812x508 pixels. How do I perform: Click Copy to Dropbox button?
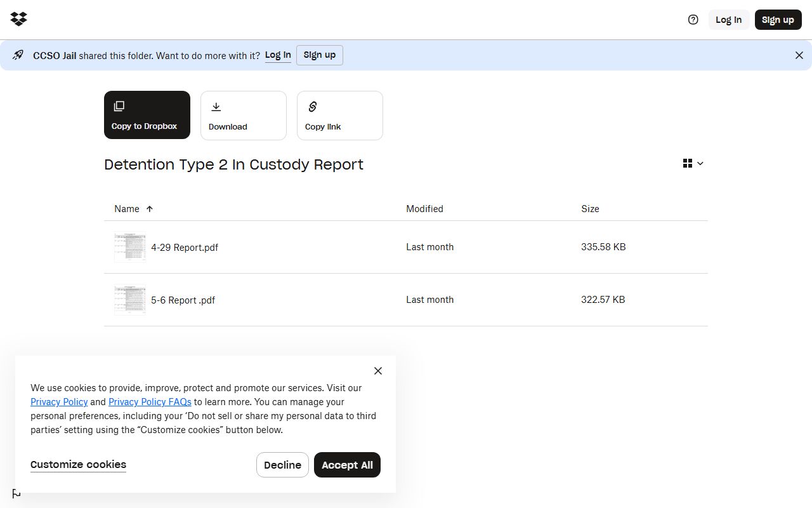[x=147, y=115]
